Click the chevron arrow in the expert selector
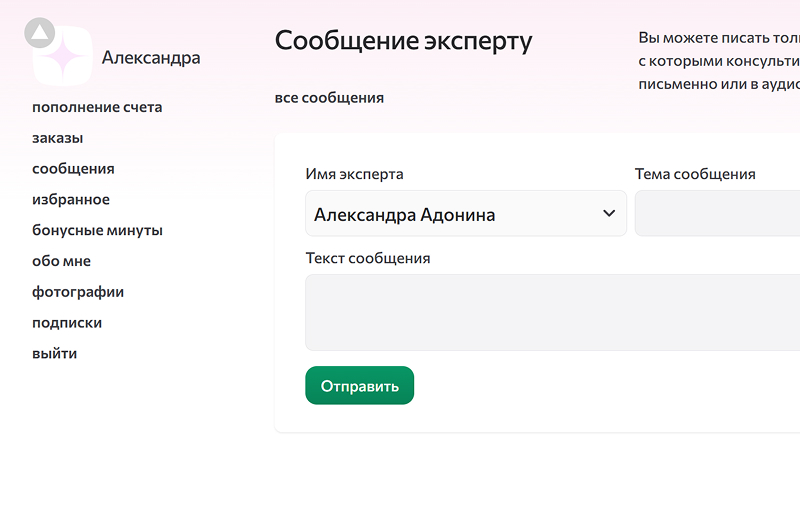This screenshot has height=530, width=800. point(609,214)
